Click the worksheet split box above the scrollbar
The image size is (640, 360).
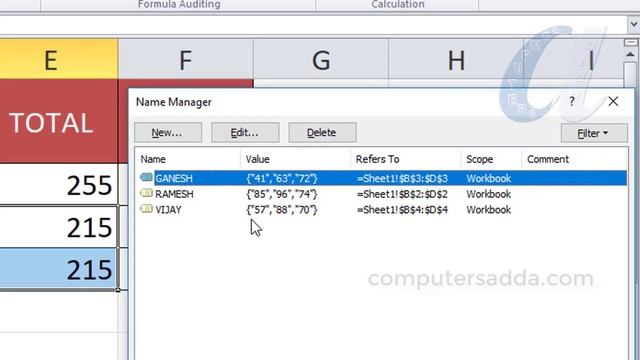pos(631,43)
